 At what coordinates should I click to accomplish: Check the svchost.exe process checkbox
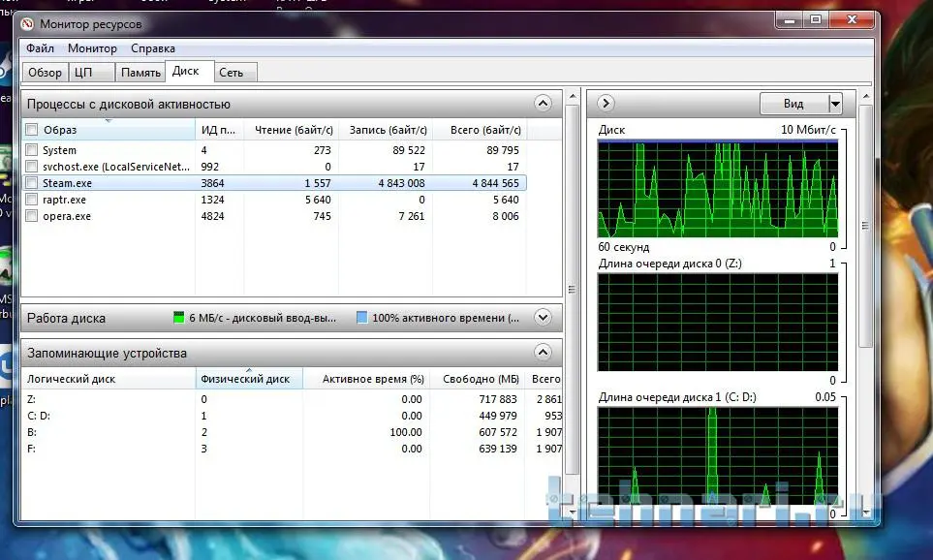click(x=32, y=166)
